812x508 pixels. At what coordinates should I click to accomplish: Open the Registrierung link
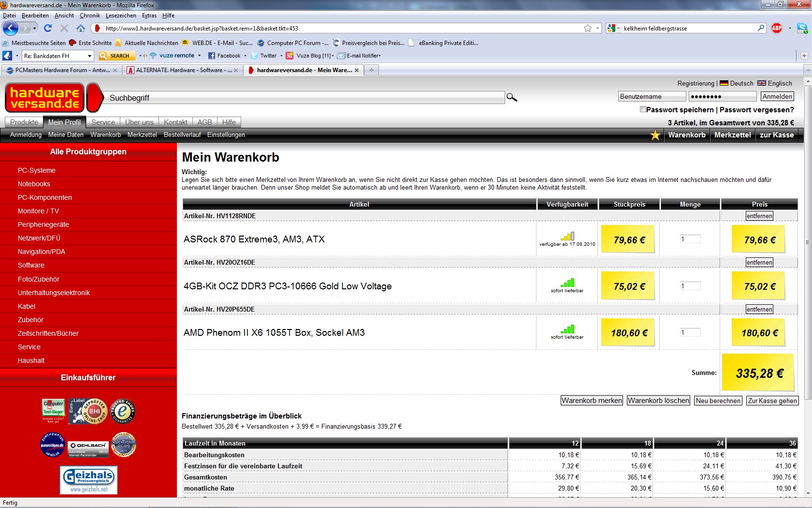[696, 83]
